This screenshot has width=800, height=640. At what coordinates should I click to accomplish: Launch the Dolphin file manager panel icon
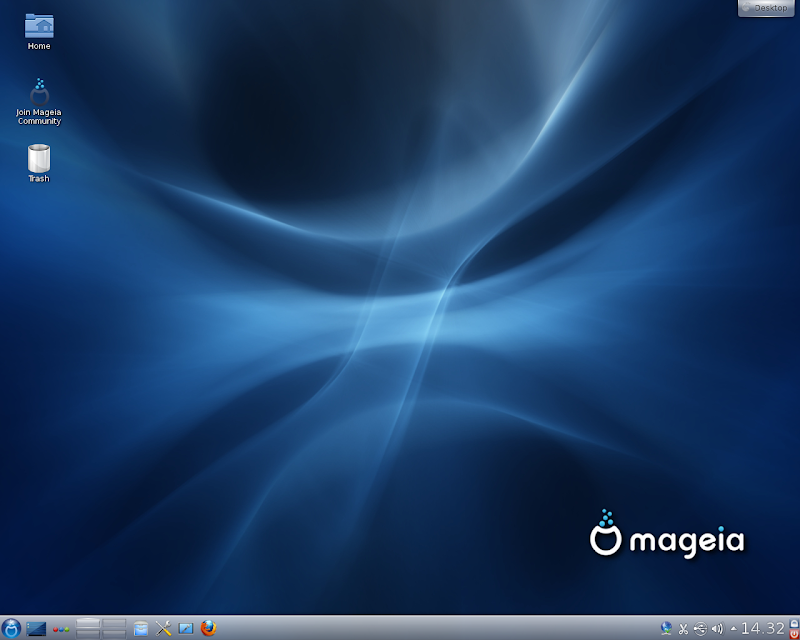pos(141,628)
